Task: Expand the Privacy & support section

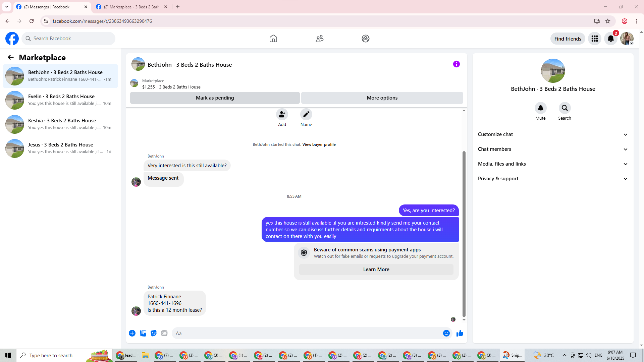Action: point(553,179)
